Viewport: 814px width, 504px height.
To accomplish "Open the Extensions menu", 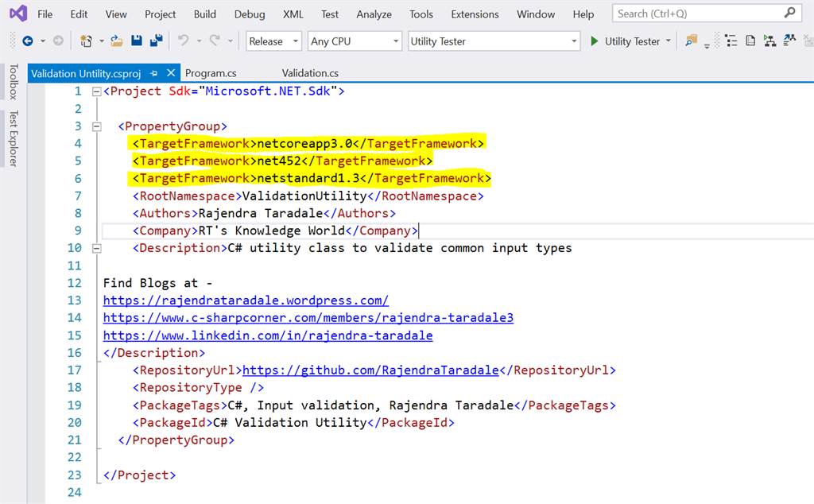I will click(x=475, y=14).
